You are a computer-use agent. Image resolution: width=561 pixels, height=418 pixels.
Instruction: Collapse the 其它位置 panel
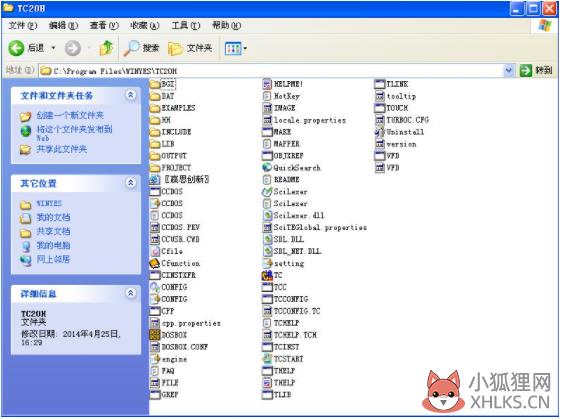(131, 183)
